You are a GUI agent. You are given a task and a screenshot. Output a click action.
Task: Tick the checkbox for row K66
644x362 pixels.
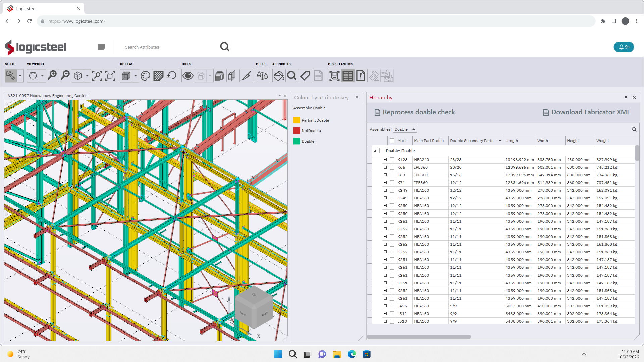click(x=392, y=167)
